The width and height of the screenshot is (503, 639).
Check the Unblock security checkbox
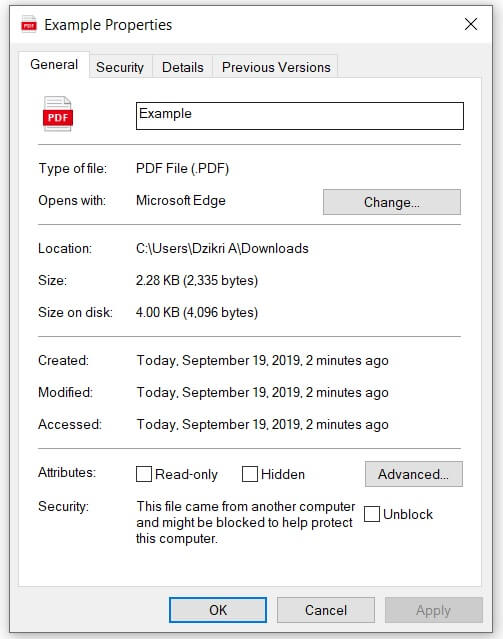point(372,514)
